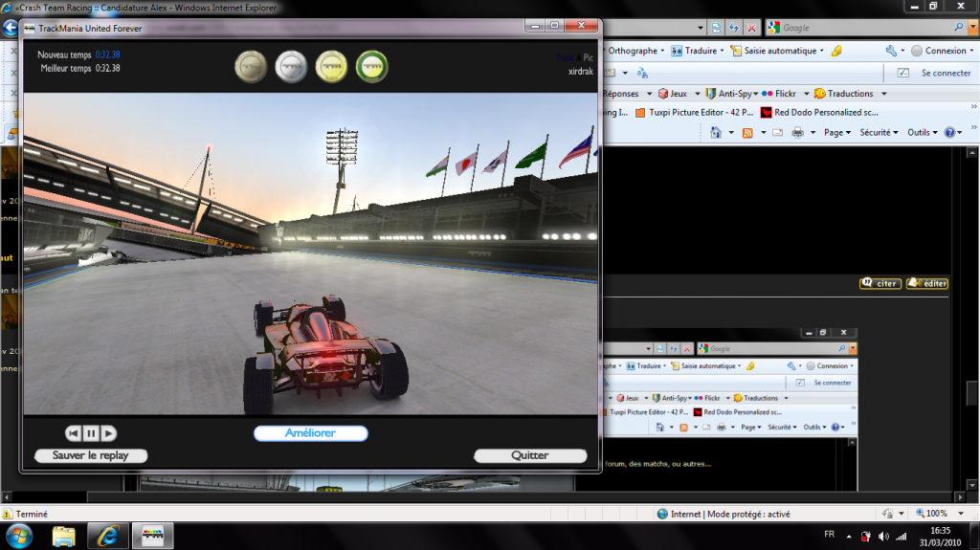Click the Traductions fish icon in main toolbar
Viewport: 980px width, 550px height.
[x=820, y=94]
